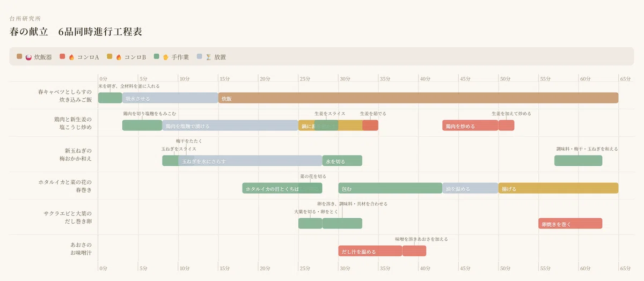Click the コンロA legend label
644x281 pixels.
(x=88, y=56)
